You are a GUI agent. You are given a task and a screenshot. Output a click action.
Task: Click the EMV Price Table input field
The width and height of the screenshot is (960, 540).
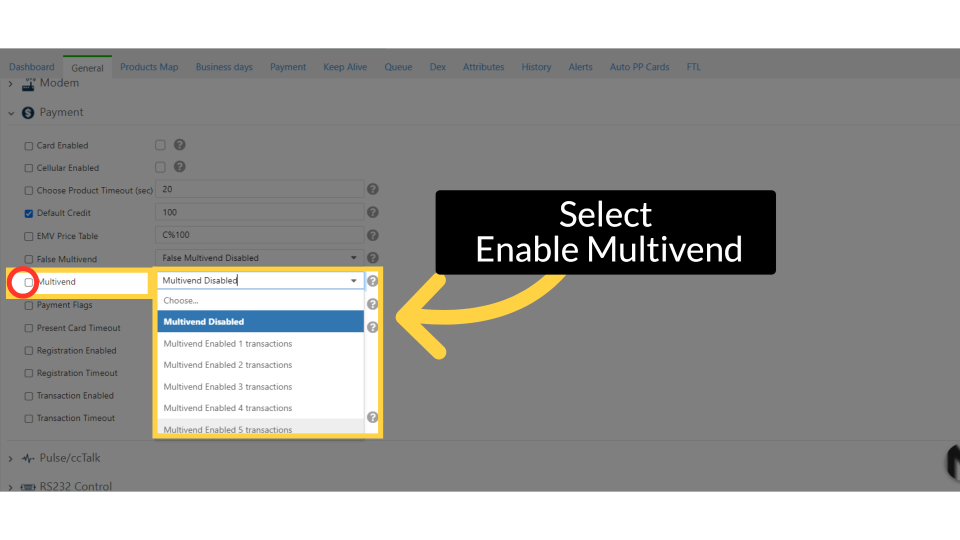point(260,236)
